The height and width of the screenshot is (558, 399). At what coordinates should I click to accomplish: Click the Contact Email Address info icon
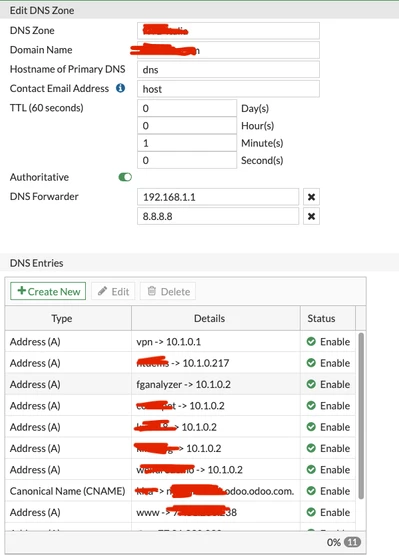click(x=121, y=88)
